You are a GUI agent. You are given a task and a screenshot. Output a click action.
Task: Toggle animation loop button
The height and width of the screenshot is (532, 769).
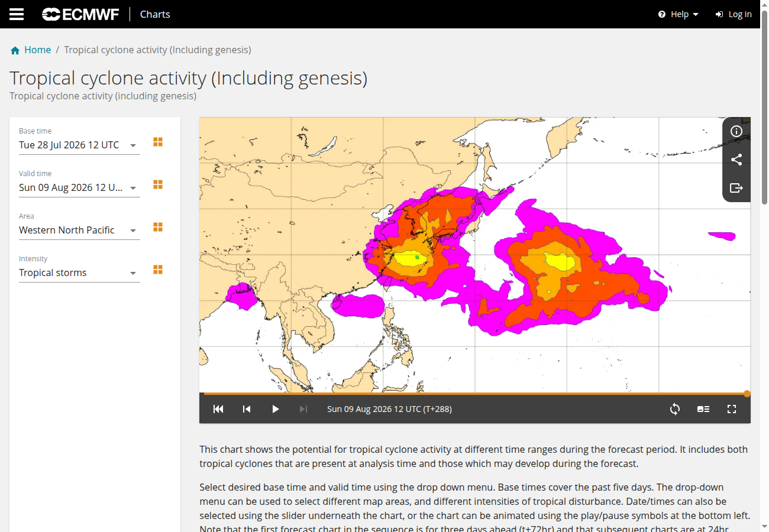[675, 409]
